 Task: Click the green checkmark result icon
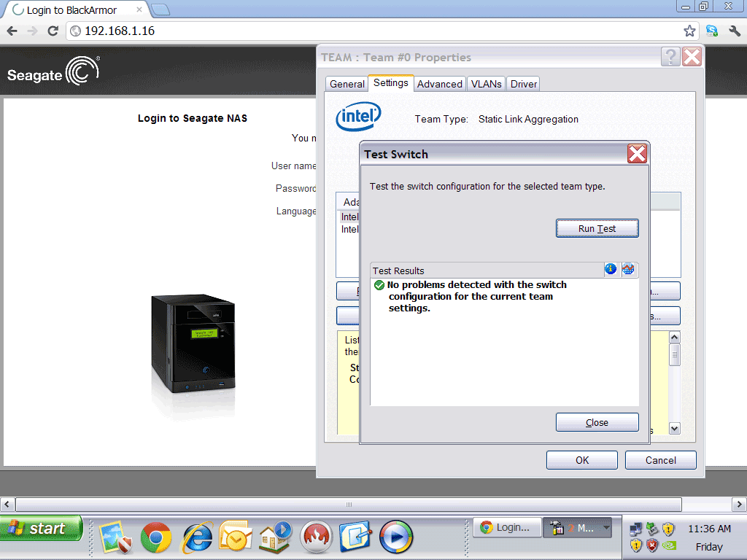379,285
